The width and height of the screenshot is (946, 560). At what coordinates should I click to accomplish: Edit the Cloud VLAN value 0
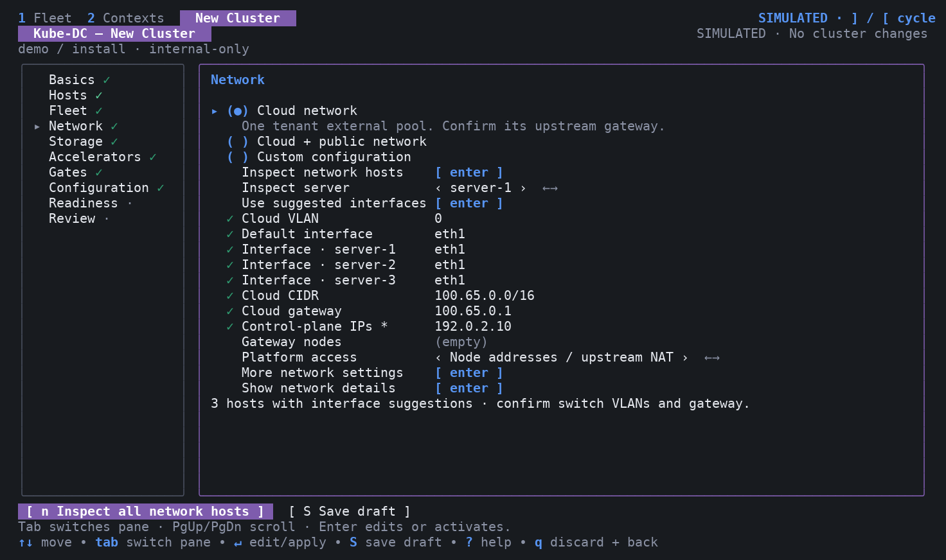pos(438,218)
